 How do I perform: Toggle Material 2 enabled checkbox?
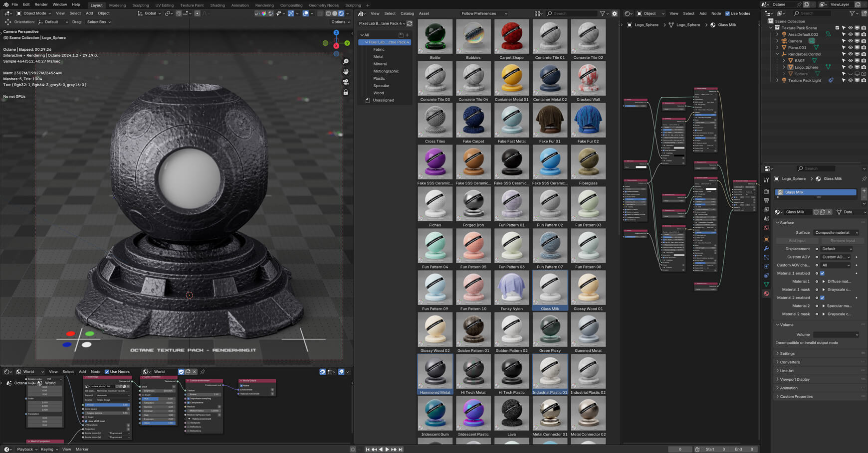coord(822,298)
